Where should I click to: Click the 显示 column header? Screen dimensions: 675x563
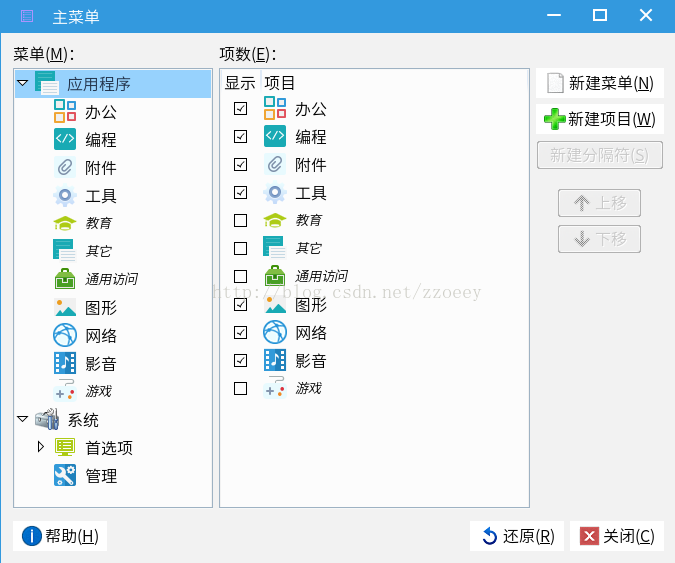240,83
